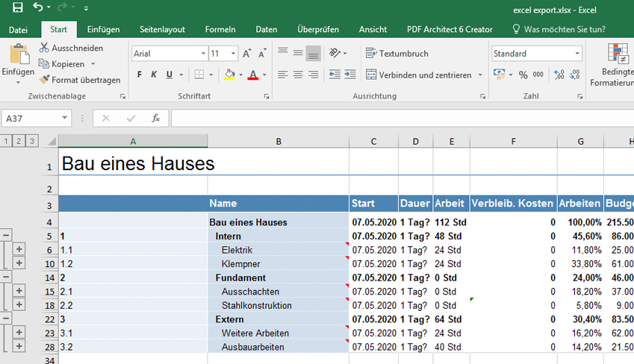Click Ausschneiden scissors icon
The image size is (634, 364).
pyautogui.click(x=44, y=48)
